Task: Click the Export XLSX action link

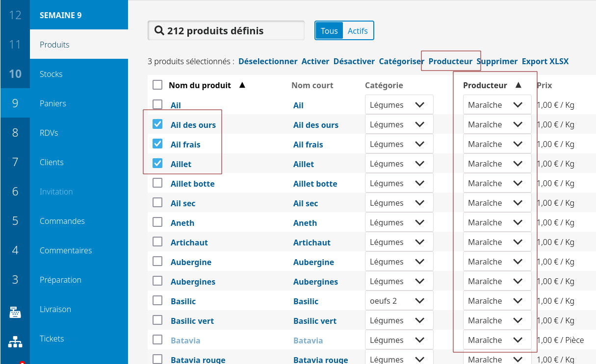Action: click(545, 61)
